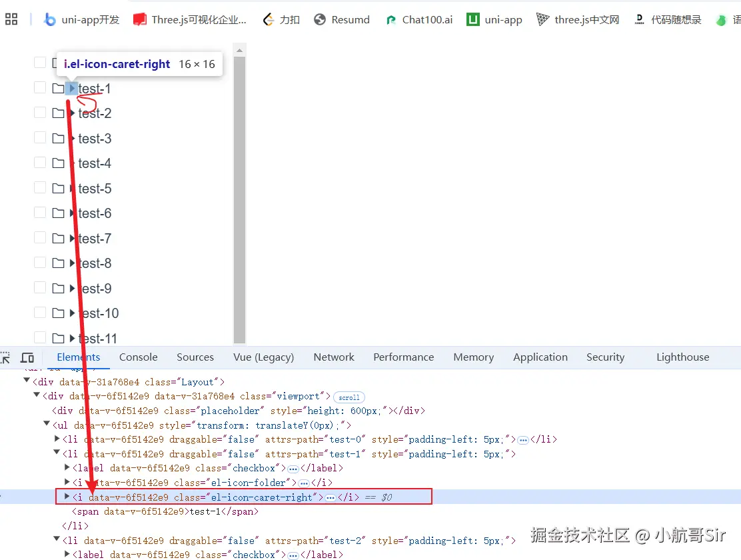Expand the el-icon-folder i node
The width and height of the screenshot is (741, 560).
click(x=67, y=481)
